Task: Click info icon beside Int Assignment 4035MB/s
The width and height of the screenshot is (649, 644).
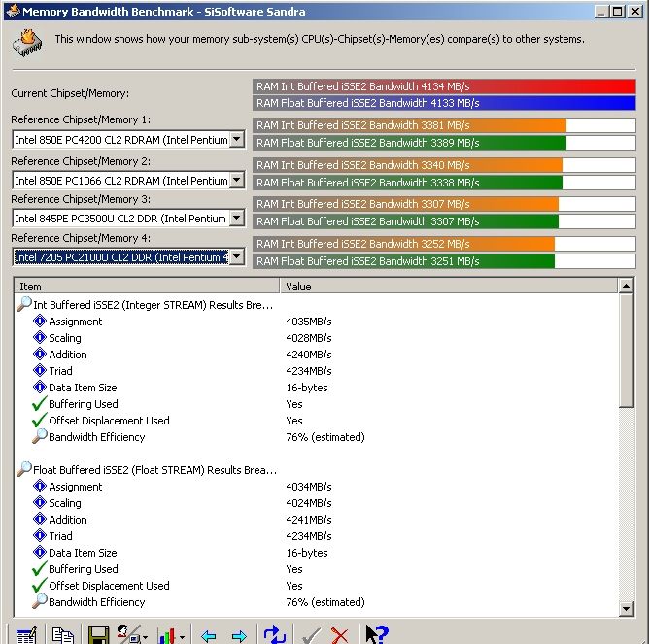Action: pyautogui.click(x=39, y=321)
